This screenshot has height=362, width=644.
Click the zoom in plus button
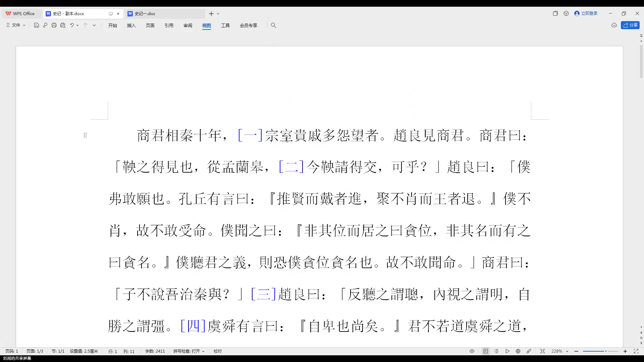point(625,351)
